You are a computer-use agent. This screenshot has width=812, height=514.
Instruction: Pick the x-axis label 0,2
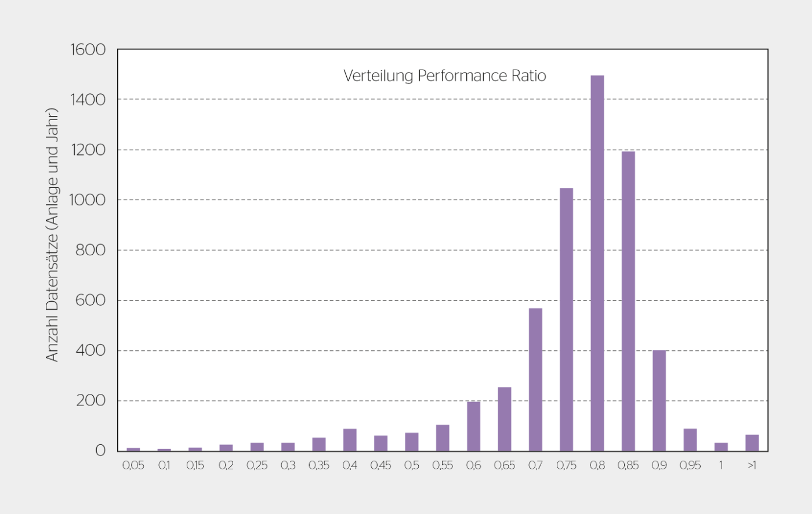point(226,465)
